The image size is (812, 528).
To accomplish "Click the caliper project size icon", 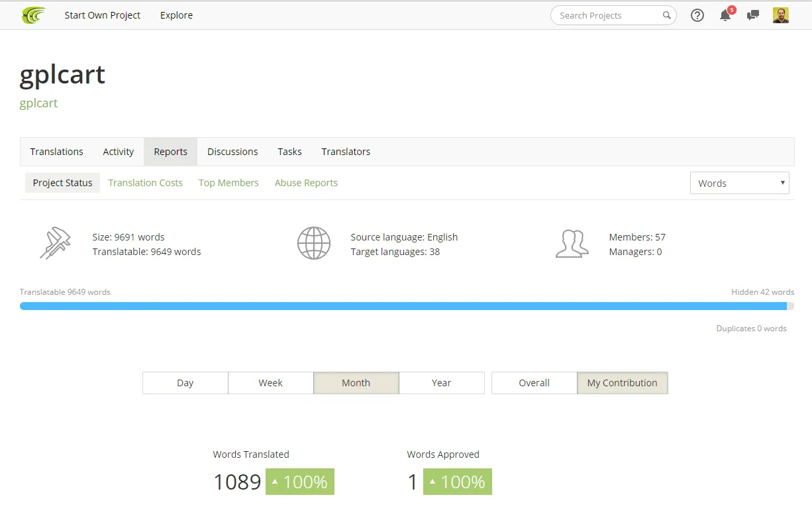I will pos(56,243).
